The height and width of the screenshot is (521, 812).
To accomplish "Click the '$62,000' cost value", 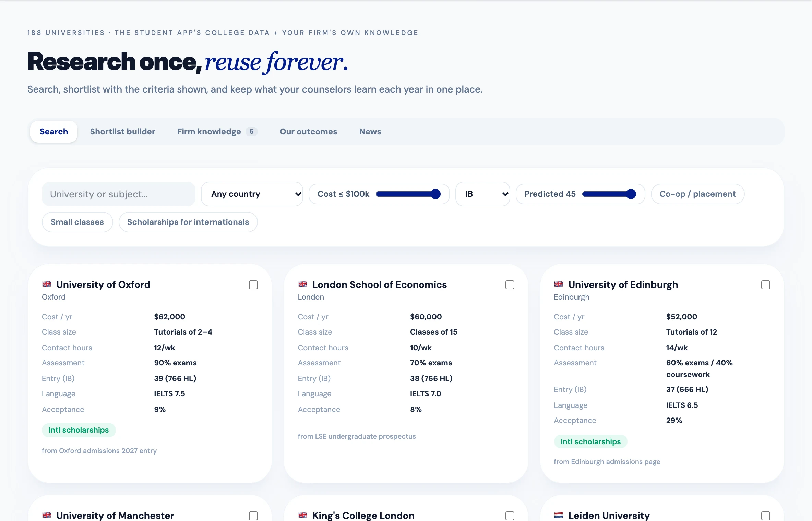I will click(169, 317).
